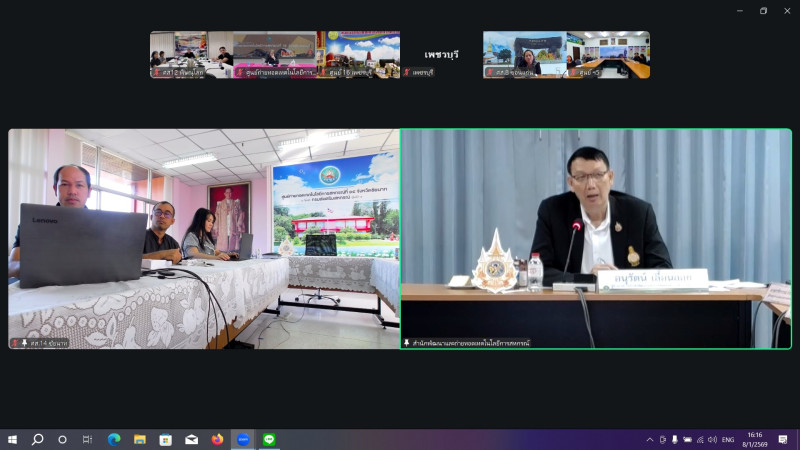Open Microsoft Store taskbar icon
This screenshot has height=450, width=800.
166,439
